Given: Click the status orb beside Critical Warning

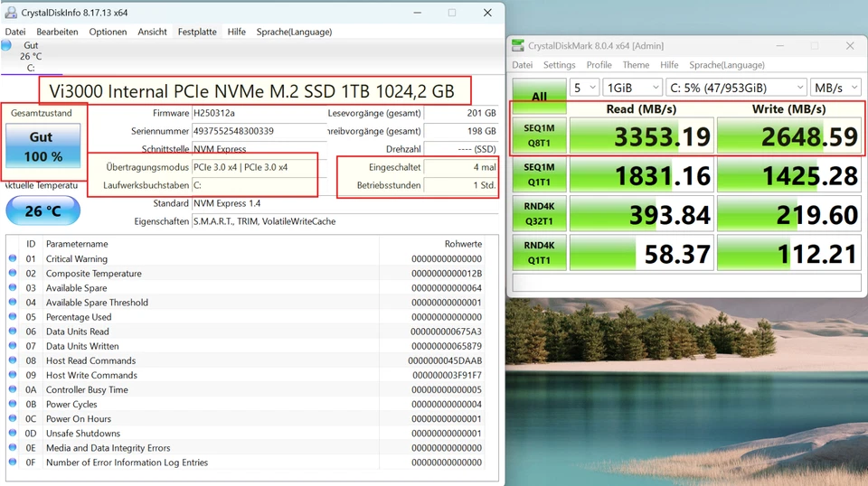Looking at the screenshot, I should pos(13,259).
